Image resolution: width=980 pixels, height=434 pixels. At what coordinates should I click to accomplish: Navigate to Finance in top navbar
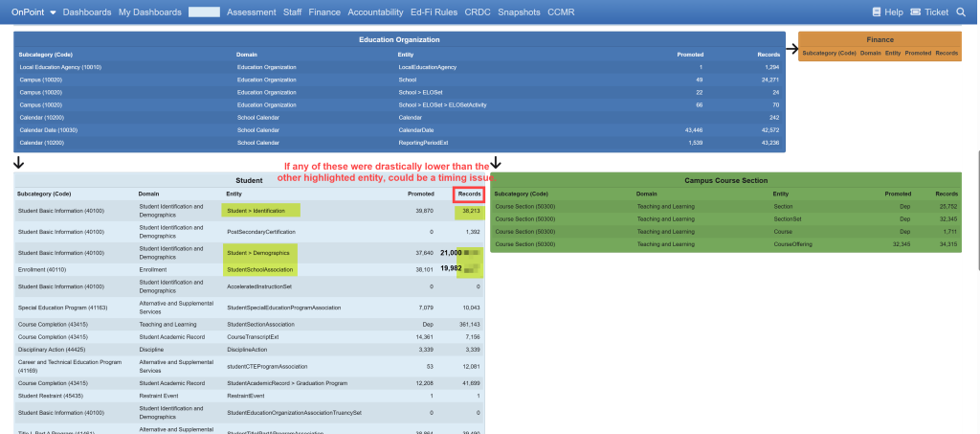click(324, 12)
